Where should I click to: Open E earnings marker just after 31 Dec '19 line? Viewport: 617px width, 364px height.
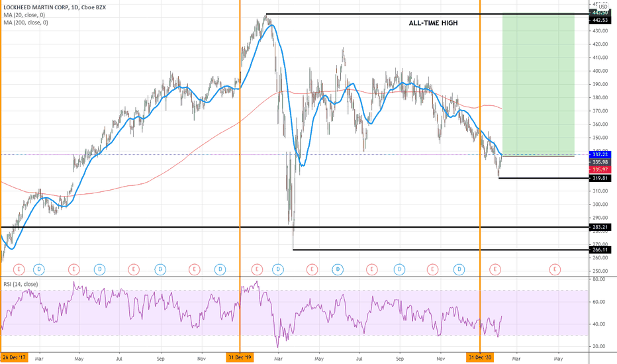257,269
